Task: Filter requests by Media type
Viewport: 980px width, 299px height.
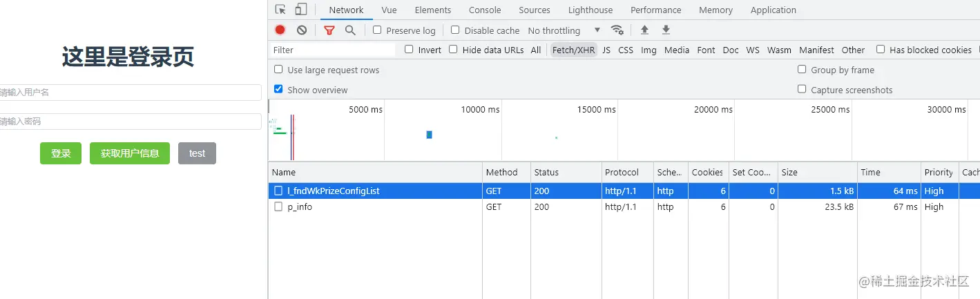Action: (677, 50)
